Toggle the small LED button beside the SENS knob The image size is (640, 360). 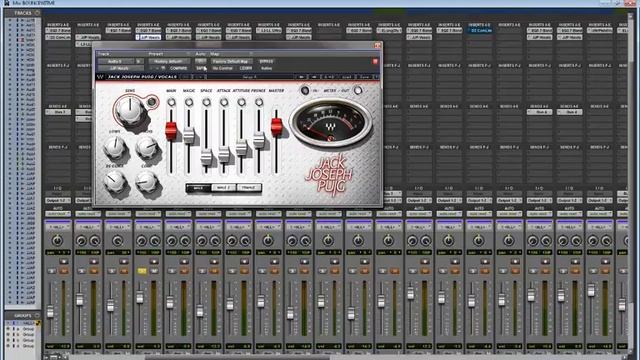[151, 101]
